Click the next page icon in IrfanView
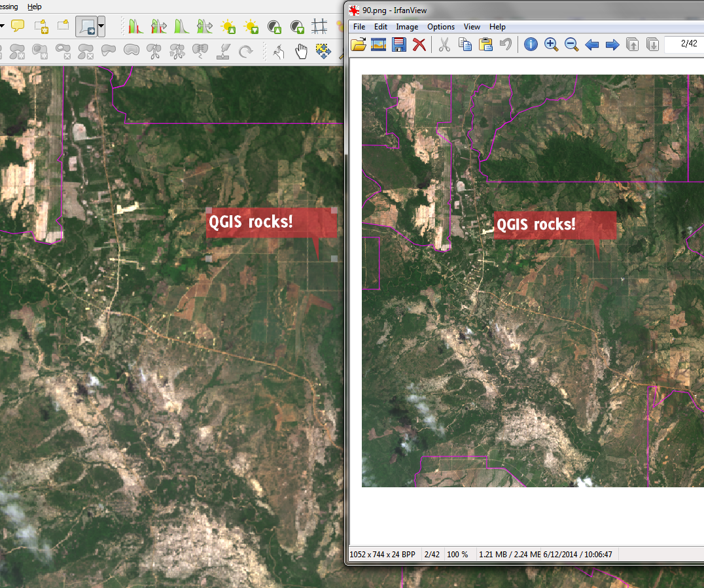This screenshot has height=588, width=704. tap(653, 44)
